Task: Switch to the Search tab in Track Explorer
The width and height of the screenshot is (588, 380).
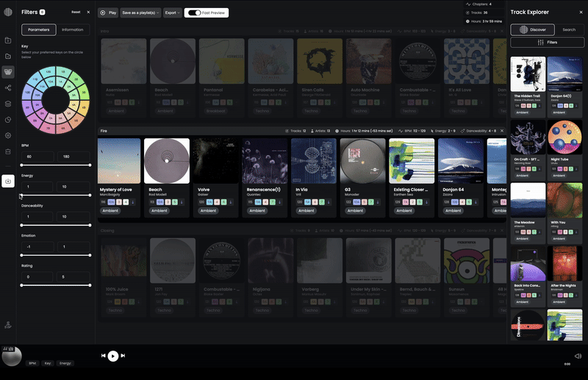Action: pos(569,29)
